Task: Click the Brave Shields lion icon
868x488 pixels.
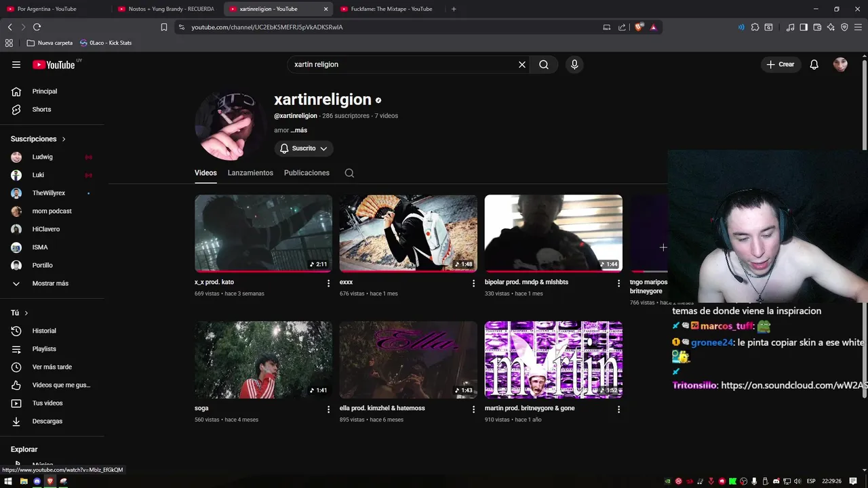Action: (x=639, y=27)
